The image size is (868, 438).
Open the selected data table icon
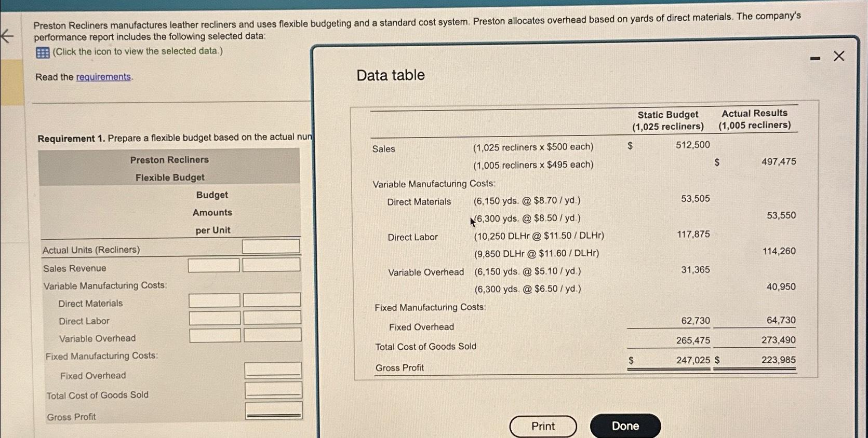43,52
